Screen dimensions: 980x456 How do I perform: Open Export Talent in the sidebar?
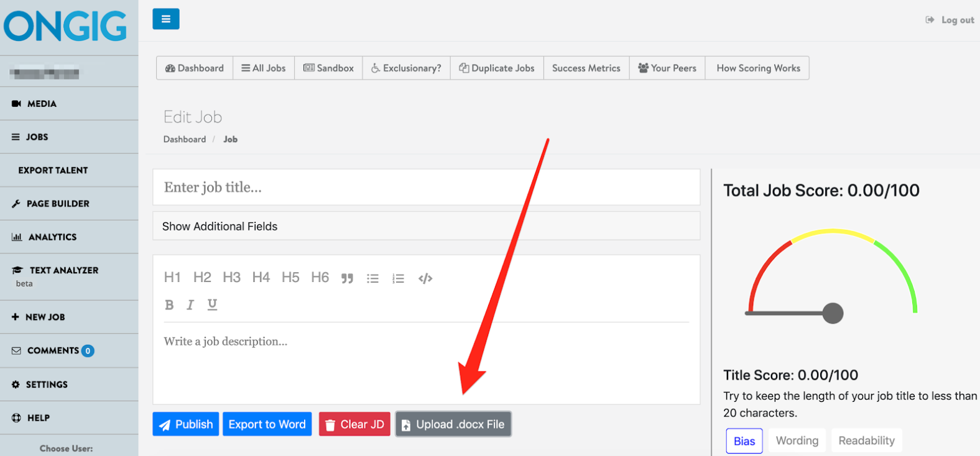[69, 170]
